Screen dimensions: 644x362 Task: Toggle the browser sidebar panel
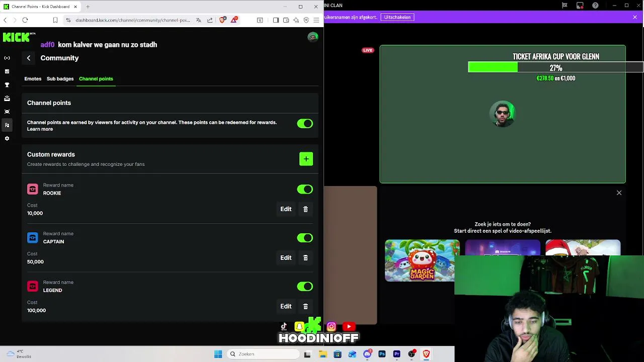pyautogui.click(x=276, y=20)
